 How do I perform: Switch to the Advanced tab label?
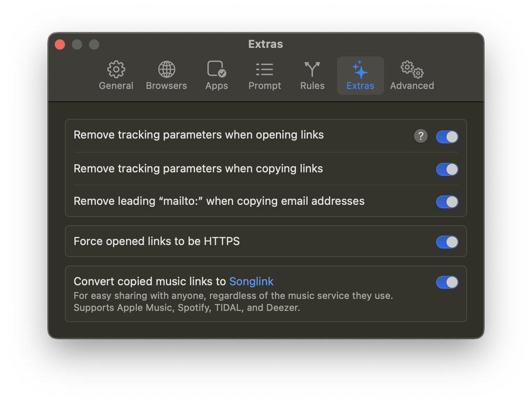click(412, 86)
